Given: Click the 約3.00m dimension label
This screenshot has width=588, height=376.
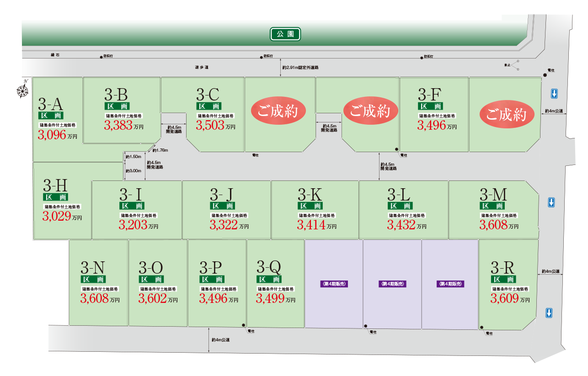Looking at the screenshot, I should pos(133,170).
